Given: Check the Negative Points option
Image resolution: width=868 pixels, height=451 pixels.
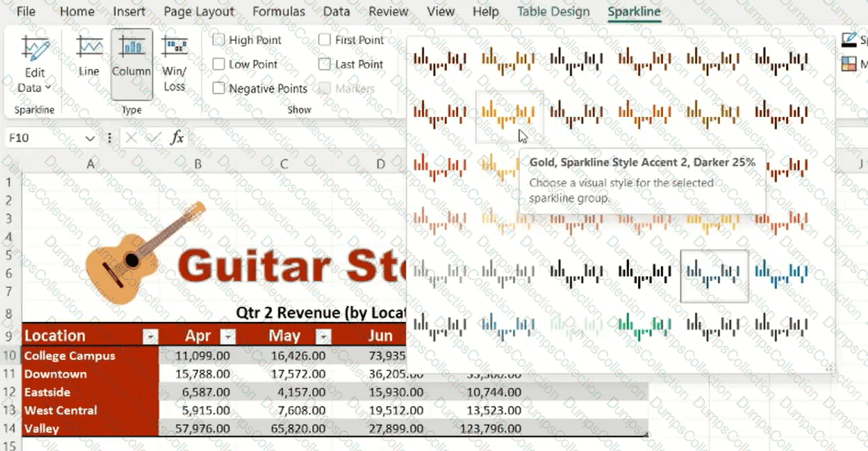Looking at the screenshot, I should [219, 89].
